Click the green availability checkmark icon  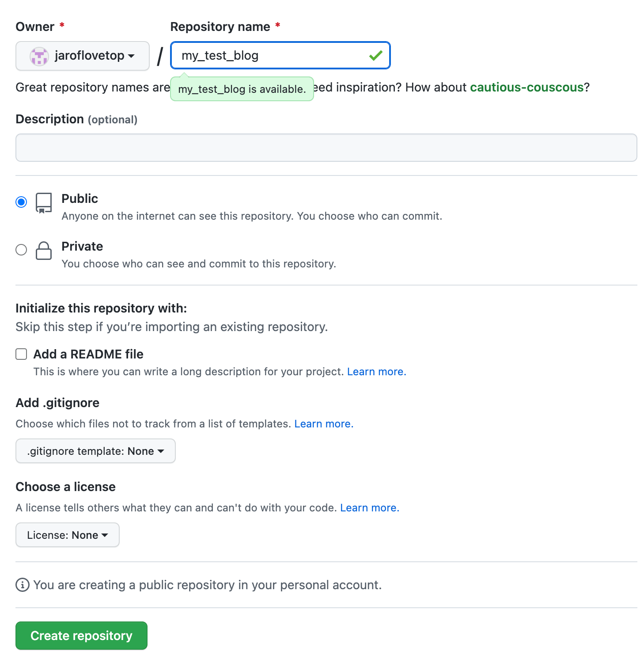376,56
